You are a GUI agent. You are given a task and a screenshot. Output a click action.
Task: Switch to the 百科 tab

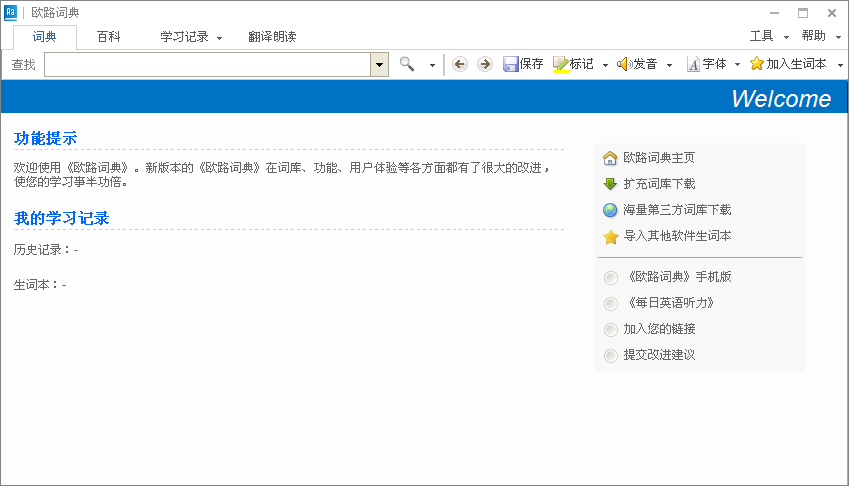(108, 37)
